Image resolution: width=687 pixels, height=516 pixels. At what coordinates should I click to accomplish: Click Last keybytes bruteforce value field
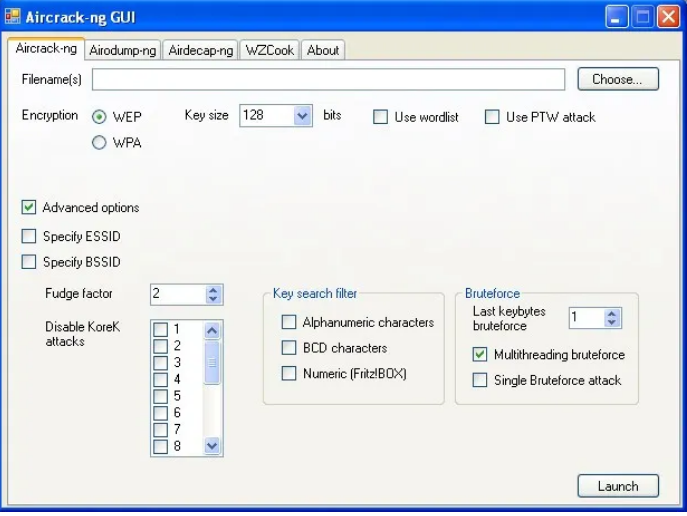(586, 318)
